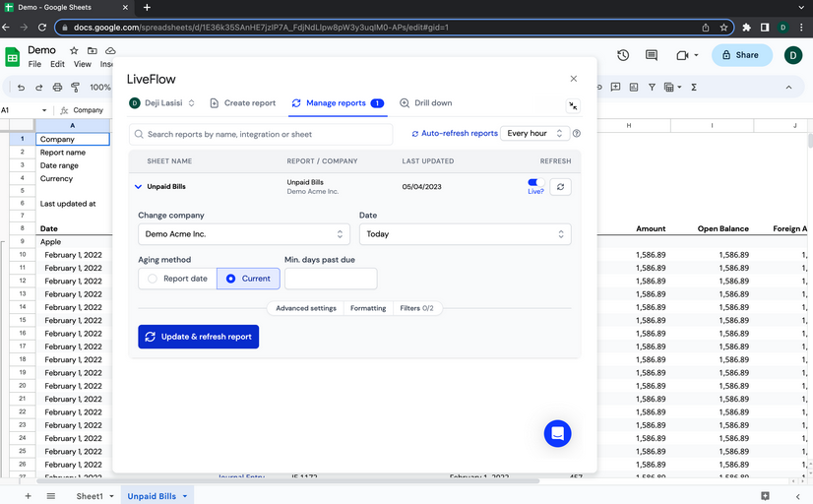The image size is (813, 504).
Task: Open the Edit menu
Action: (x=57, y=64)
